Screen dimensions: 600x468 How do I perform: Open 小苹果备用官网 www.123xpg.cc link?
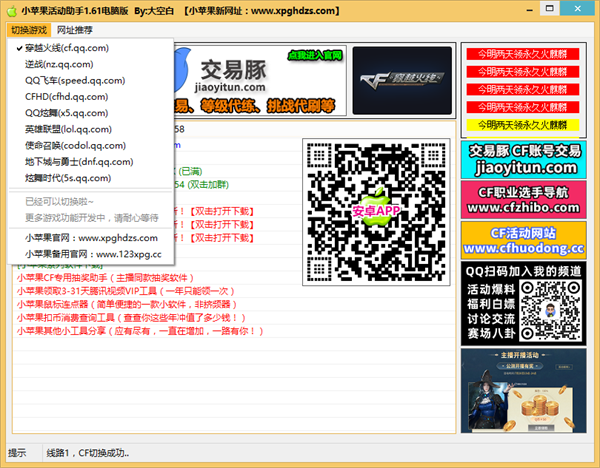pos(90,254)
